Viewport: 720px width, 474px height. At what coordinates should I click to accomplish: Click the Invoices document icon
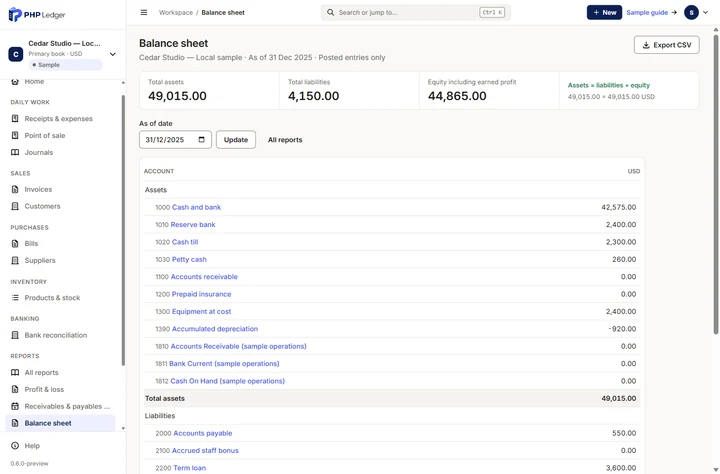click(x=15, y=189)
